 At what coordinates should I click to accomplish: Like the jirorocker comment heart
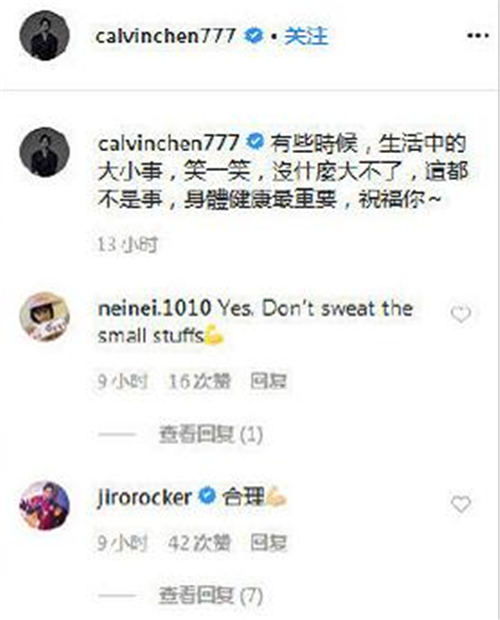coord(461,504)
